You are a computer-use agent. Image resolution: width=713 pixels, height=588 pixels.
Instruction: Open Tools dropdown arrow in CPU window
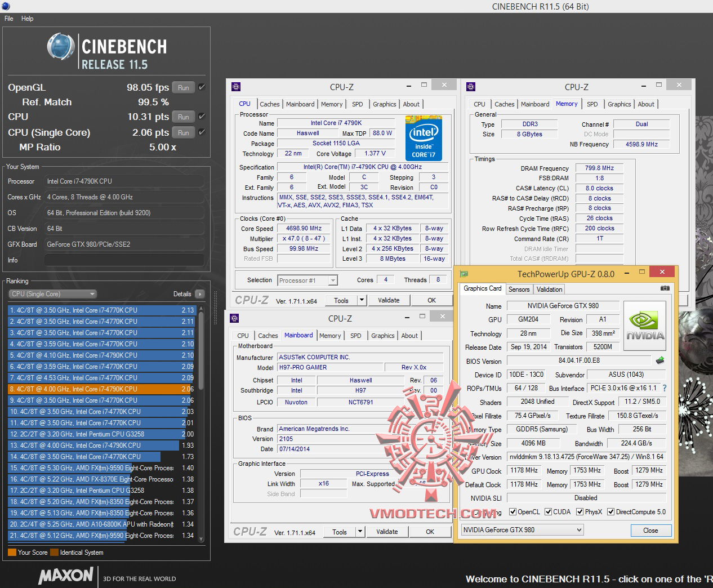tap(362, 300)
